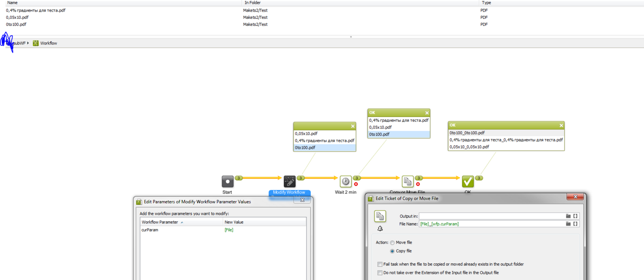The height and width of the screenshot is (280, 644).
Task: Click the Copy or Move ticket icon in dialog
Action: [x=380, y=216]
